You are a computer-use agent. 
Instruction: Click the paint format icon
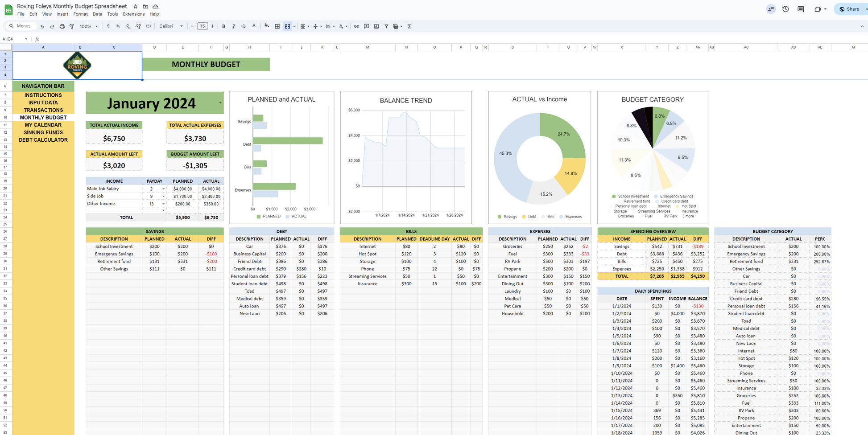[72, 26]
